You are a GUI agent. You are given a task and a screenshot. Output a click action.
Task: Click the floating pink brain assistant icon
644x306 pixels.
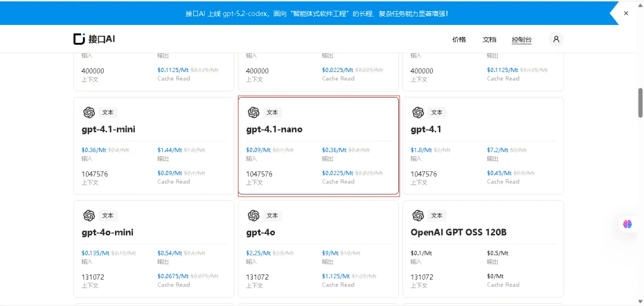click(x=627, y=224)
